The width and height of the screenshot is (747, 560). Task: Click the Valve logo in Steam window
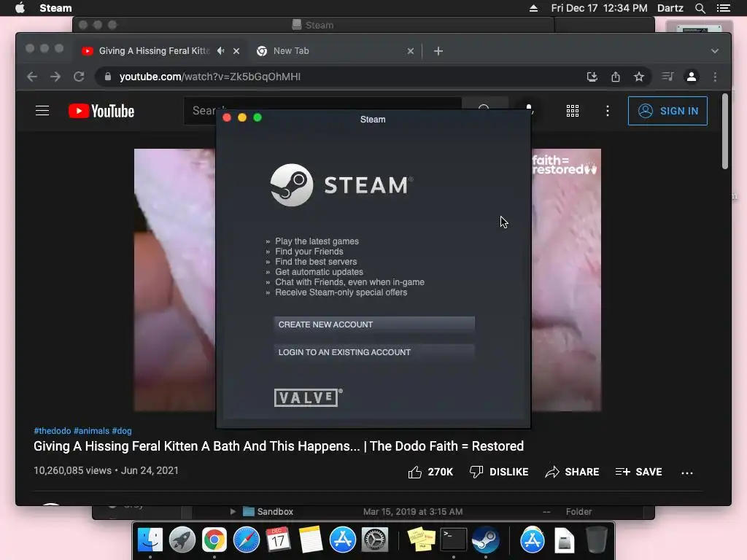[x=308, y=397]
